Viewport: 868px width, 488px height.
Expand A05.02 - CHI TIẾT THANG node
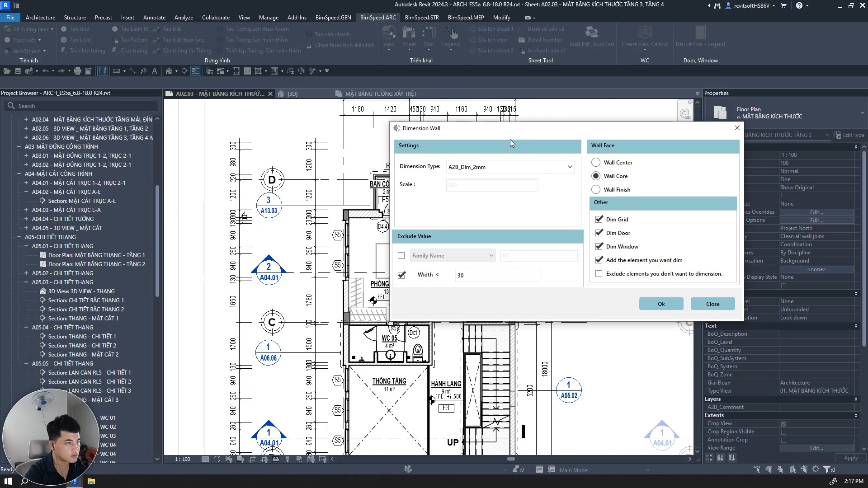(x=26, y=273)
